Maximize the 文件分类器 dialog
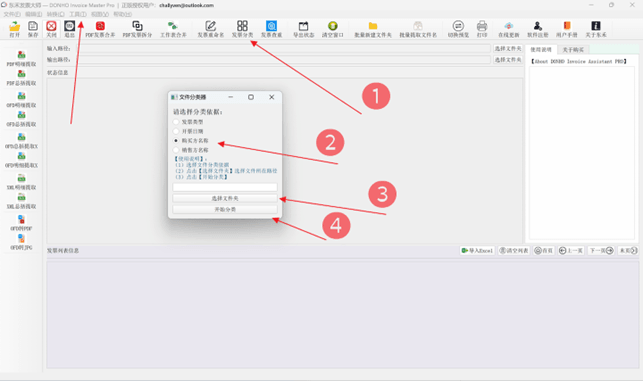The height and width of the screenshot is (381, 643). [x=251, y=97]
